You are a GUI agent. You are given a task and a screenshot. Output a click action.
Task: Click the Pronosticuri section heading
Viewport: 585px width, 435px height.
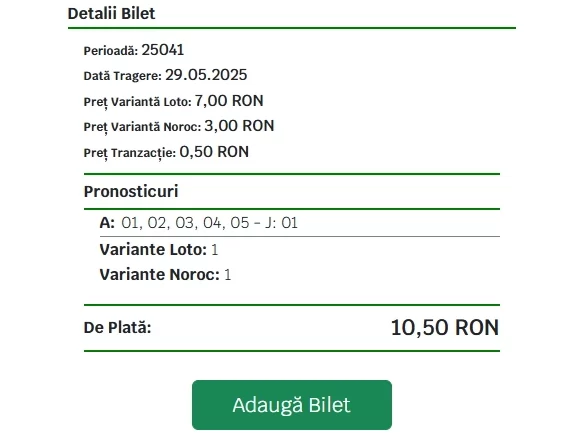(131, 191)
